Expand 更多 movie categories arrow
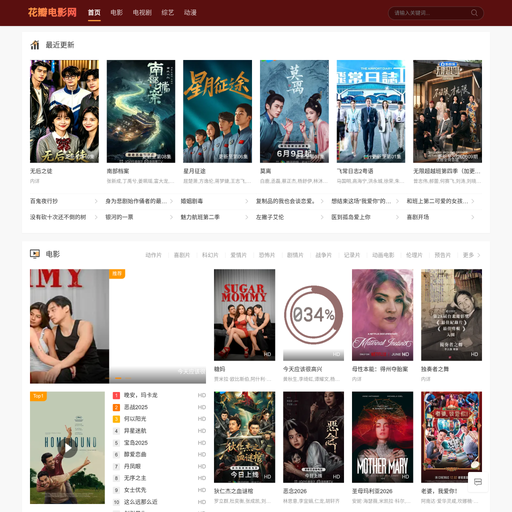The image size is (512, 512). click(479, 255)
